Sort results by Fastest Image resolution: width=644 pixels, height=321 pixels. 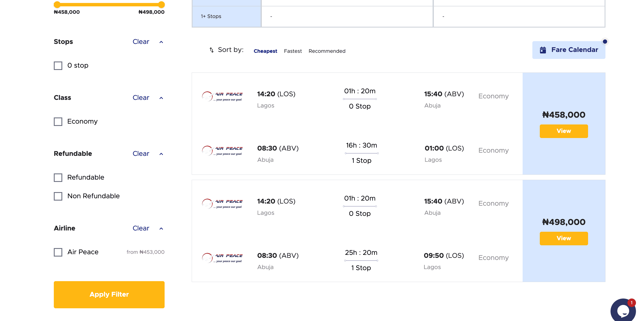tap(293, 51)
